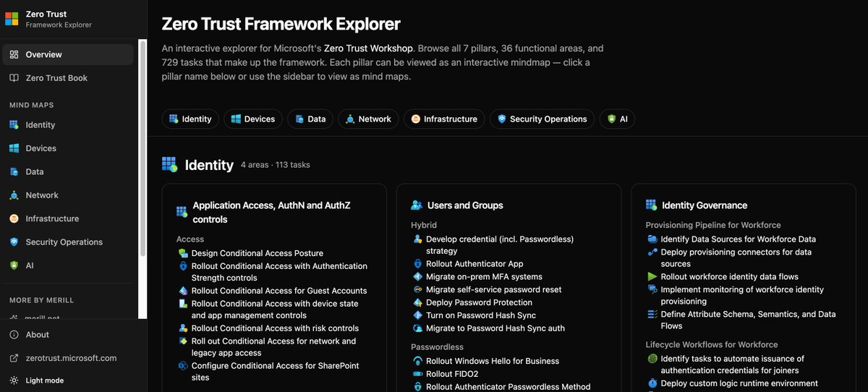Click self-service password reset icon
868x392 pixels.
click(x=418, y=289)
